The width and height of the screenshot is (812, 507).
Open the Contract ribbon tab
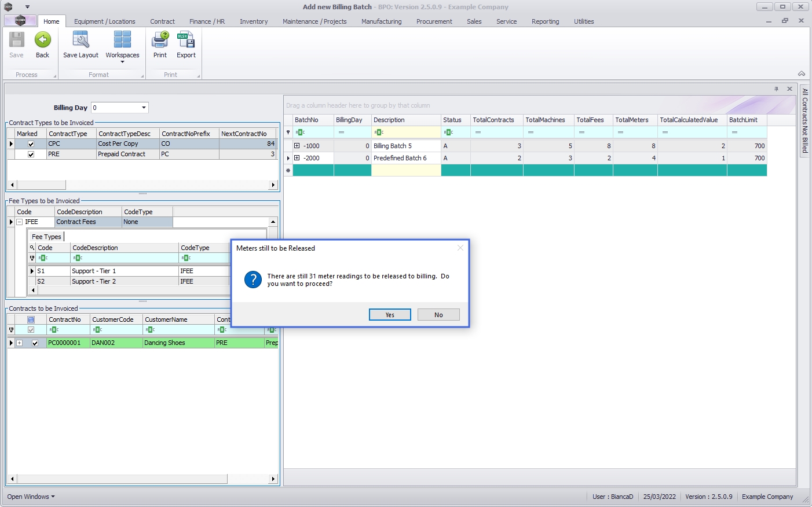[x=162, y=21]
